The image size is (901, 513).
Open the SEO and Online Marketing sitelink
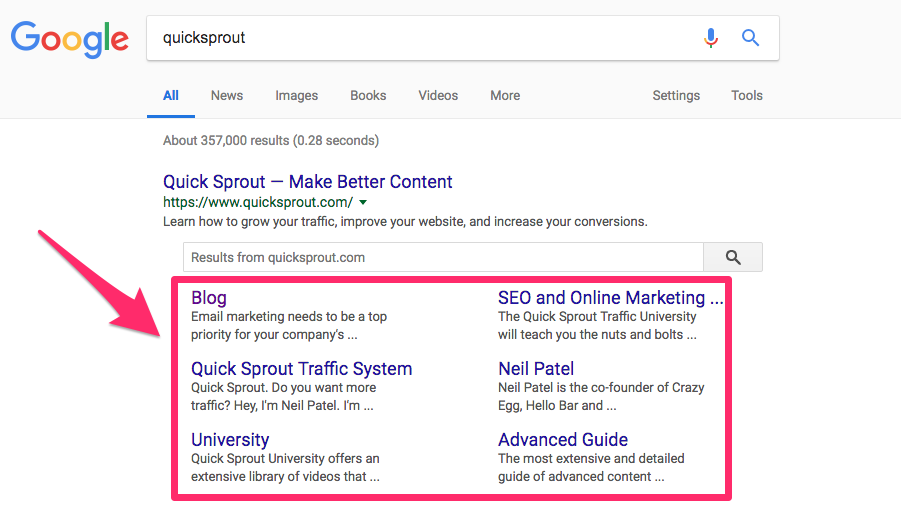coord(610,298)
